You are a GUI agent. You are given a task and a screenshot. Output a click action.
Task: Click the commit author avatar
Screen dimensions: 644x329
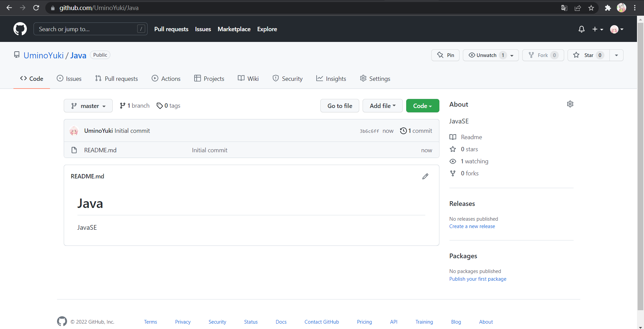coord(74,131)
